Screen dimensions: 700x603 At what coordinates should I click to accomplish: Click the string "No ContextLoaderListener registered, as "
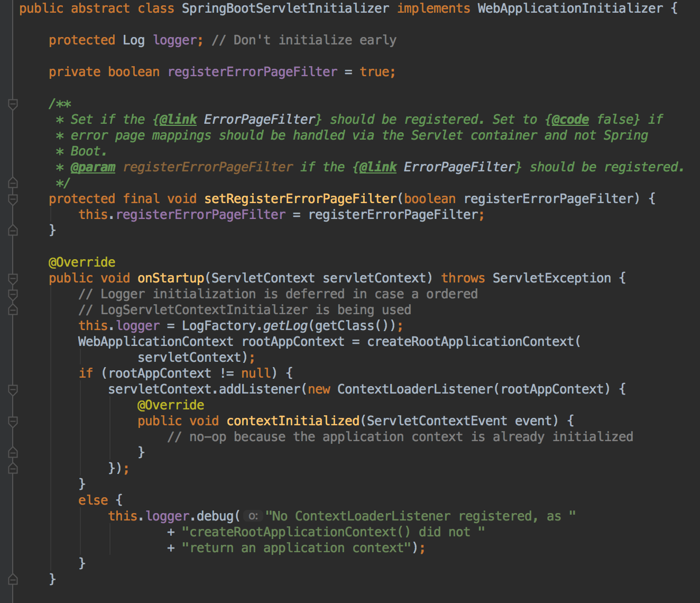pos(421,516)
